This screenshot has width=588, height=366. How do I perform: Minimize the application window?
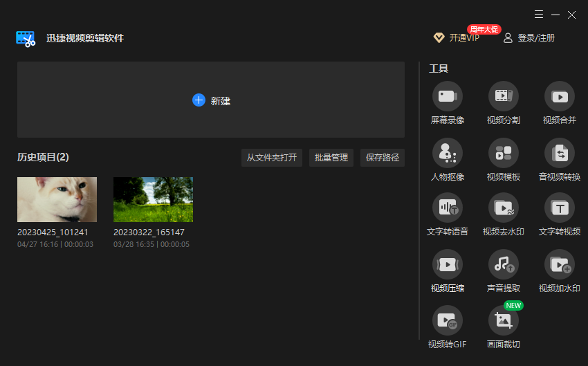pos(555,15)
